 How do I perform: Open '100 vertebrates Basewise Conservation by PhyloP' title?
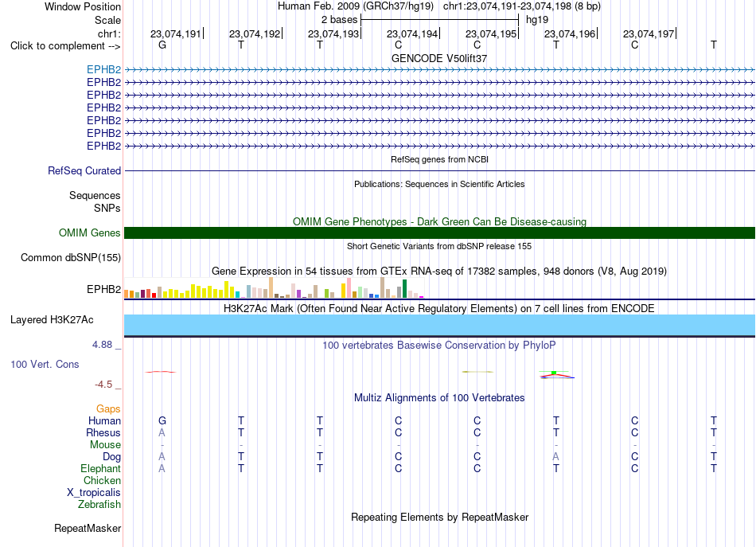[439, 346]
